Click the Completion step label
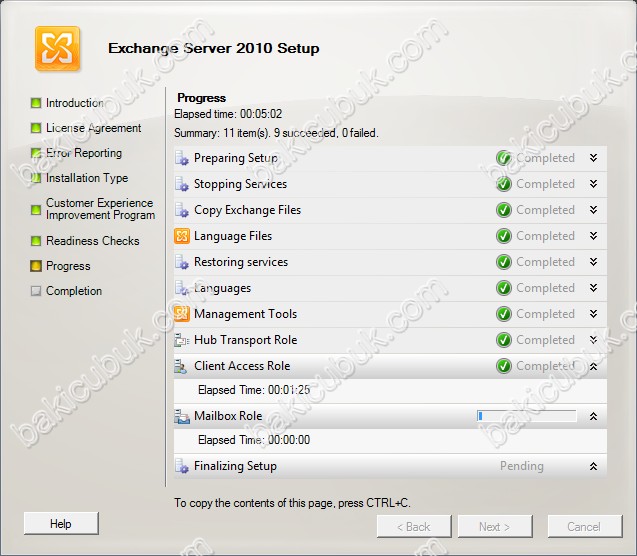 coord(74,291)
